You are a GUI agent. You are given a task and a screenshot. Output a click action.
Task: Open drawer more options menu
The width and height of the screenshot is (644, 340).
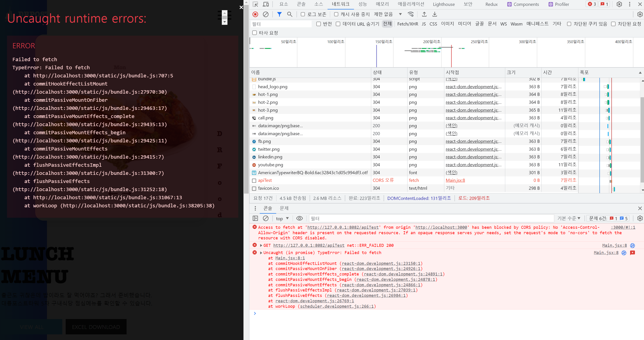click(x=255, y=208)
